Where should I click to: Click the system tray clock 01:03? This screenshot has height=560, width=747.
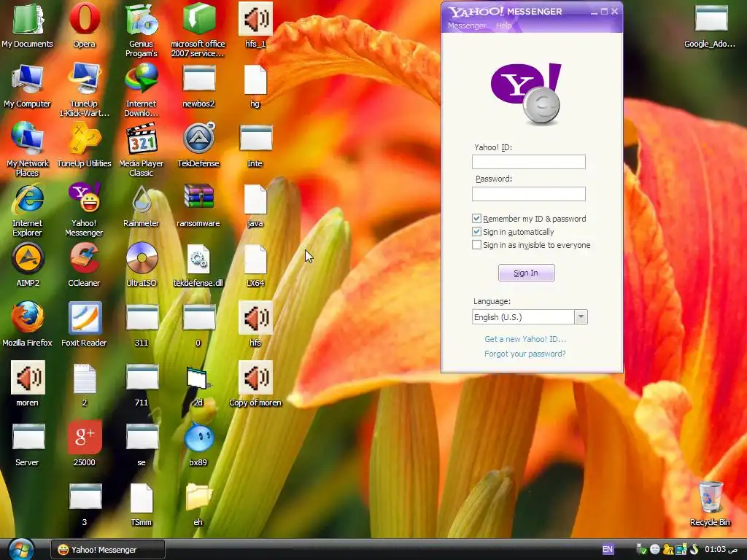pyautogui.click(x=721, y=550)
